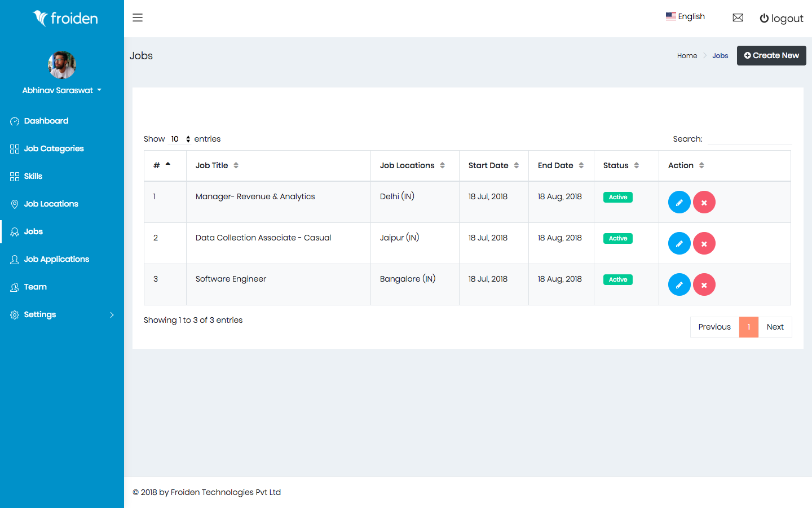Open the mail envelope icon in header
This screenshot has width=812, height=508.
click(x=738, y=17)
